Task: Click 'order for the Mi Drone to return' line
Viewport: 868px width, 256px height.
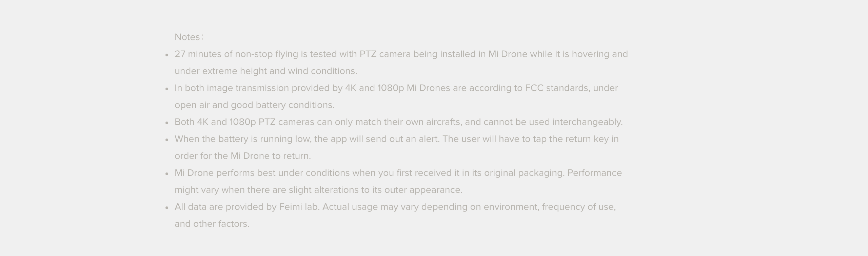Action: coord(242,156)
